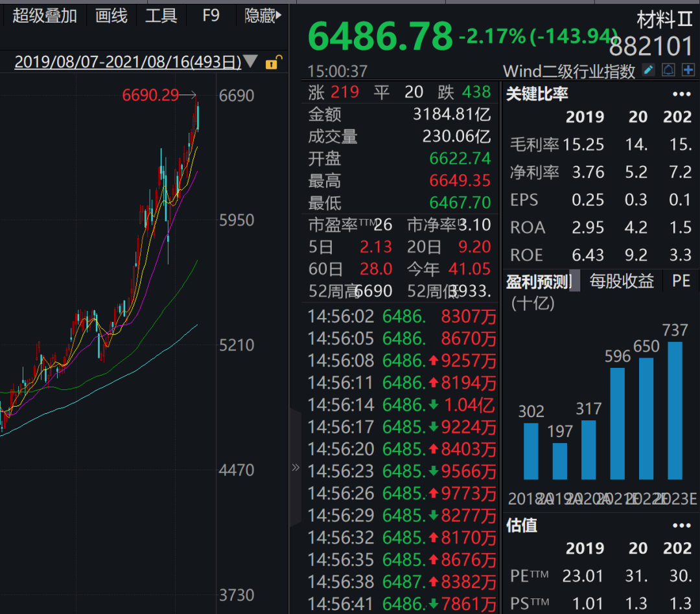Click the 6690.29 high price marker on chart

click(150, 95)
